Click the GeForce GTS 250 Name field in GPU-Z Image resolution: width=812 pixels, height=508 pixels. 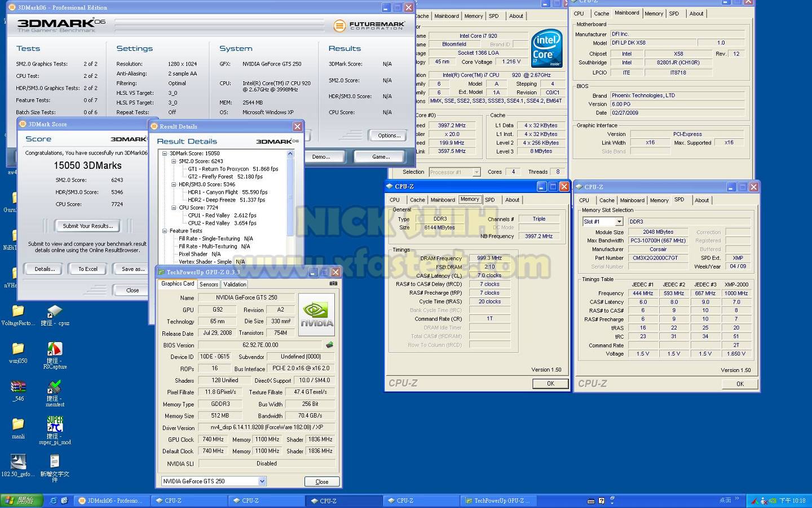246,297
